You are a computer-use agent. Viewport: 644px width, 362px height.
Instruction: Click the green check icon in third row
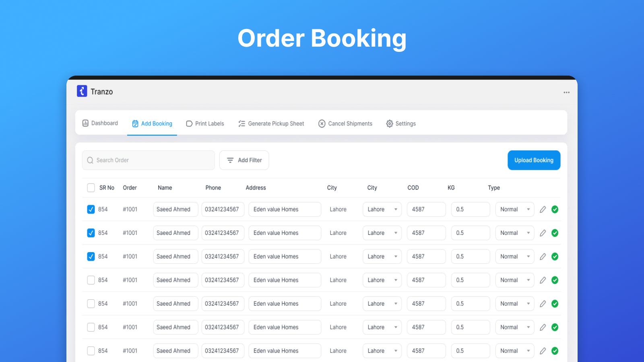click(x=555, y=257)
